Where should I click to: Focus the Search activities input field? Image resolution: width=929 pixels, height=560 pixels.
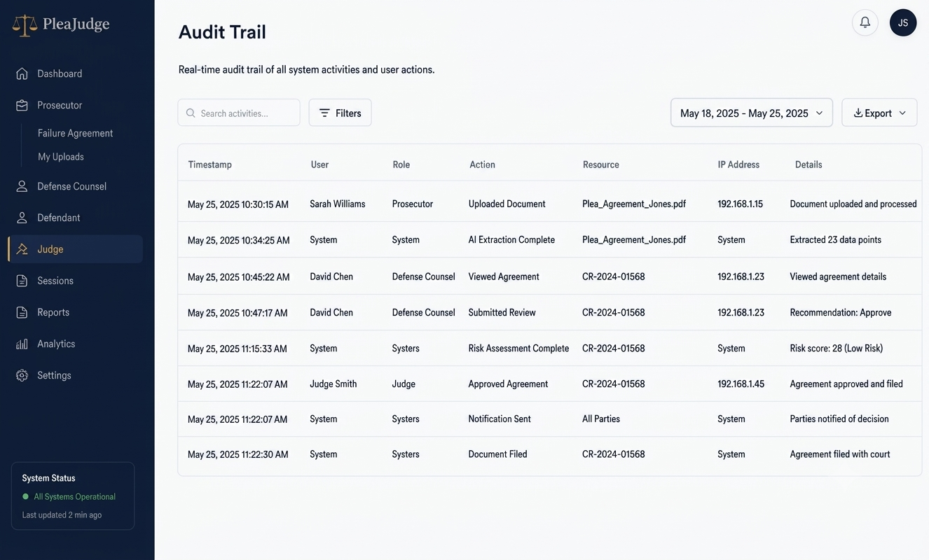(x=239, y=113)
